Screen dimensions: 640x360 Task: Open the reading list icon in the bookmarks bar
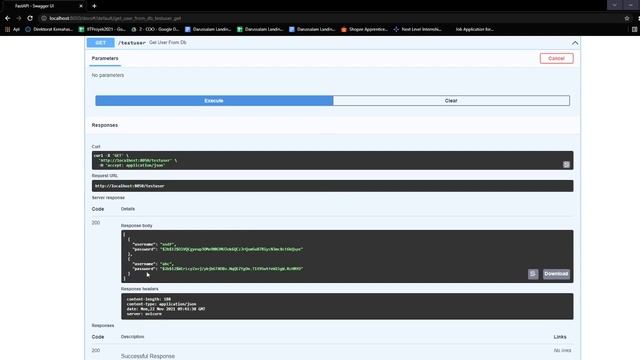[634, 29]
